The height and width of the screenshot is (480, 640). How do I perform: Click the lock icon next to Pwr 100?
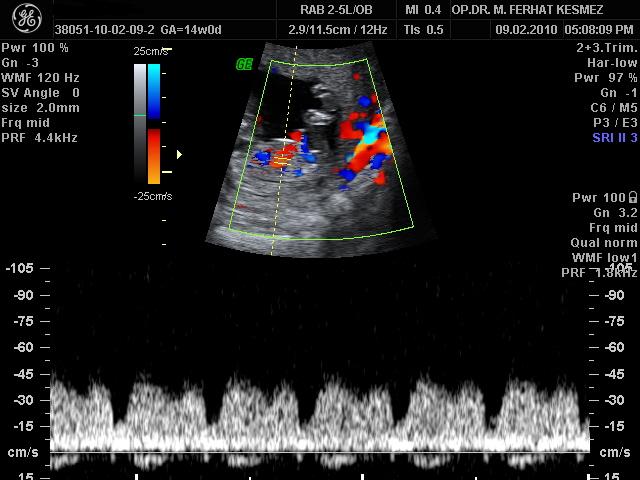tap(632, 198)
